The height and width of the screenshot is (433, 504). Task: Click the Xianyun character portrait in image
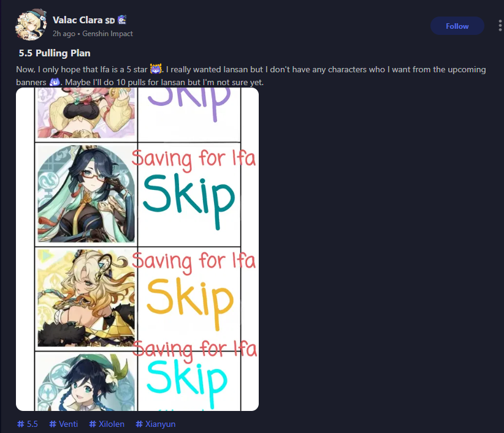tap(86, 194)
